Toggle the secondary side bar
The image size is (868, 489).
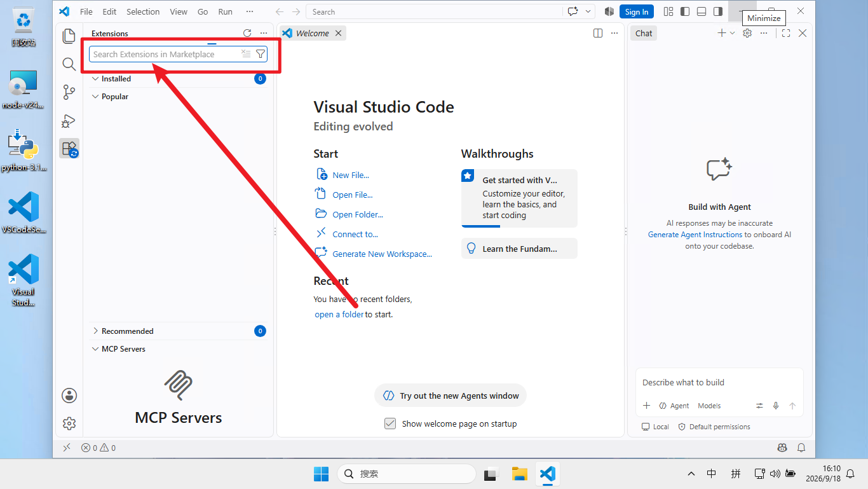718,11
